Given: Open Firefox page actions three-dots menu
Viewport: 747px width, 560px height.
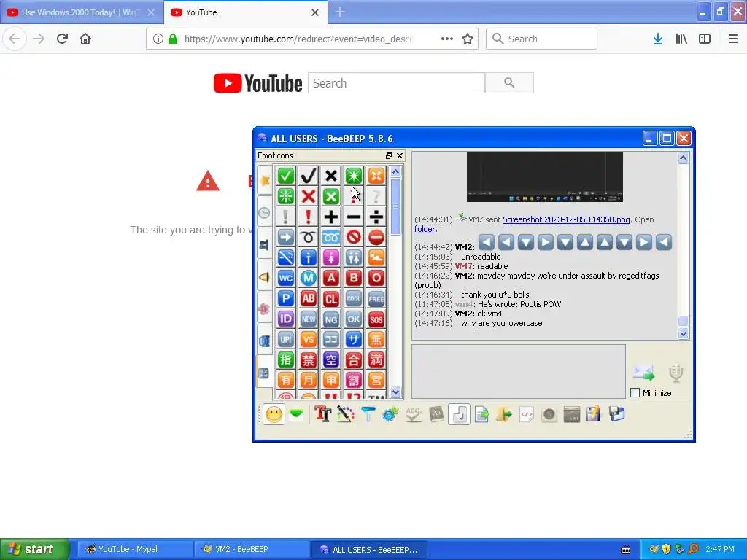Looking at the screenshot, I should 447,39.
